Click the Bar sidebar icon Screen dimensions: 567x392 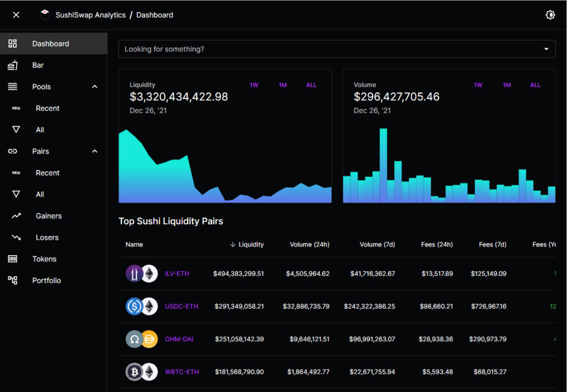pyautogui.click(x=13, y=65)
